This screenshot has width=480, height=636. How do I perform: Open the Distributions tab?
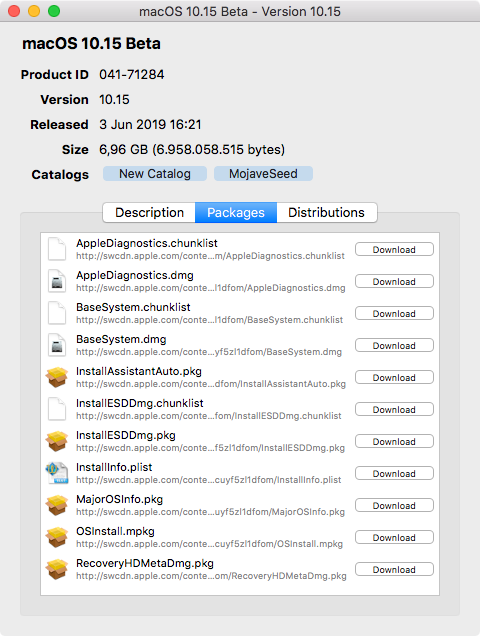click(327, 213)
